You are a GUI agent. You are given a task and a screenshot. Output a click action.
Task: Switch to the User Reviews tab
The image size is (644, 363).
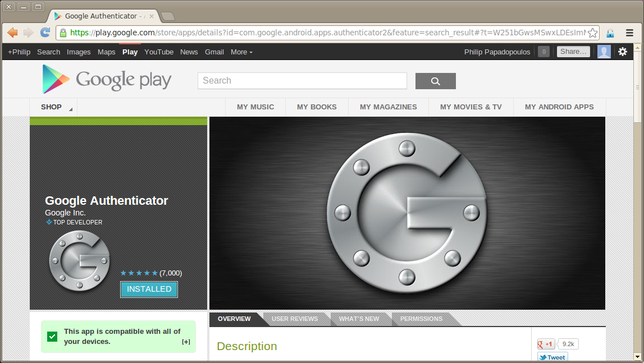pyautogui.click(x=294, y=319)
